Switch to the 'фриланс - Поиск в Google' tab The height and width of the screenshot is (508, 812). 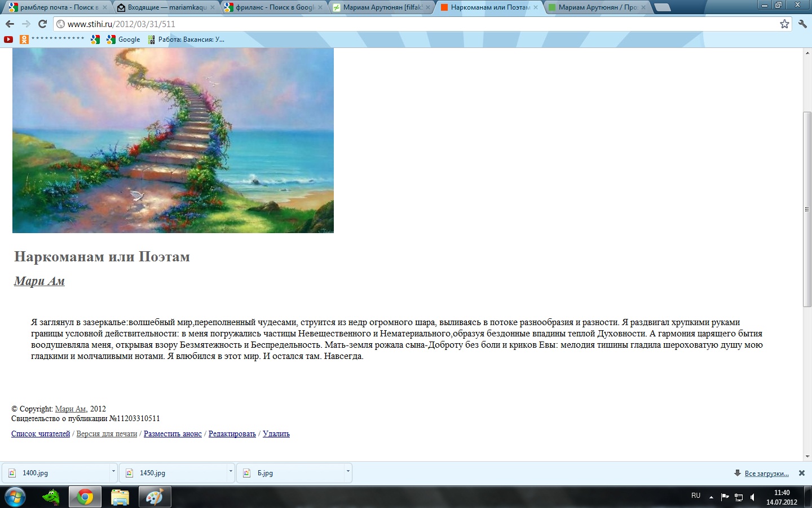click(273, 7)
